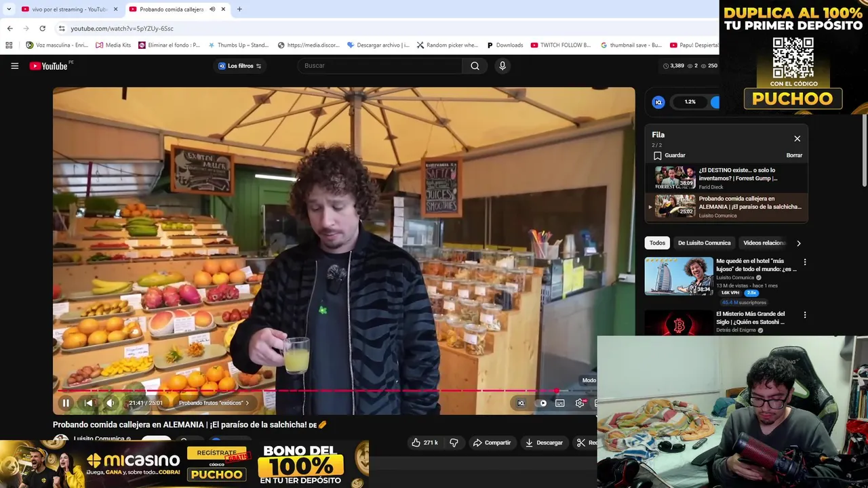The height and width of the screenshot is (488, 868).
Task: Mute tab via speaker icon on active tab
Action: coord(212,9)
